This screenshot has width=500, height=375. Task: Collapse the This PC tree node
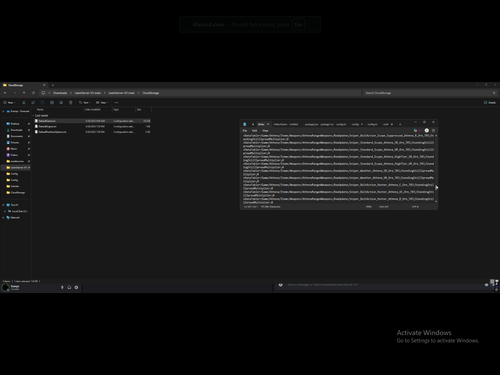tap(3, 205)
